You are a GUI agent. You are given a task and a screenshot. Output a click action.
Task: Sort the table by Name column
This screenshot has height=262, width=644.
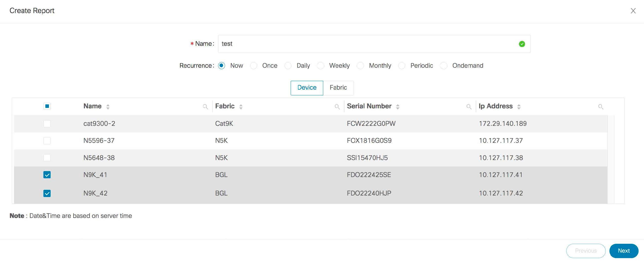tap(108, 106)
